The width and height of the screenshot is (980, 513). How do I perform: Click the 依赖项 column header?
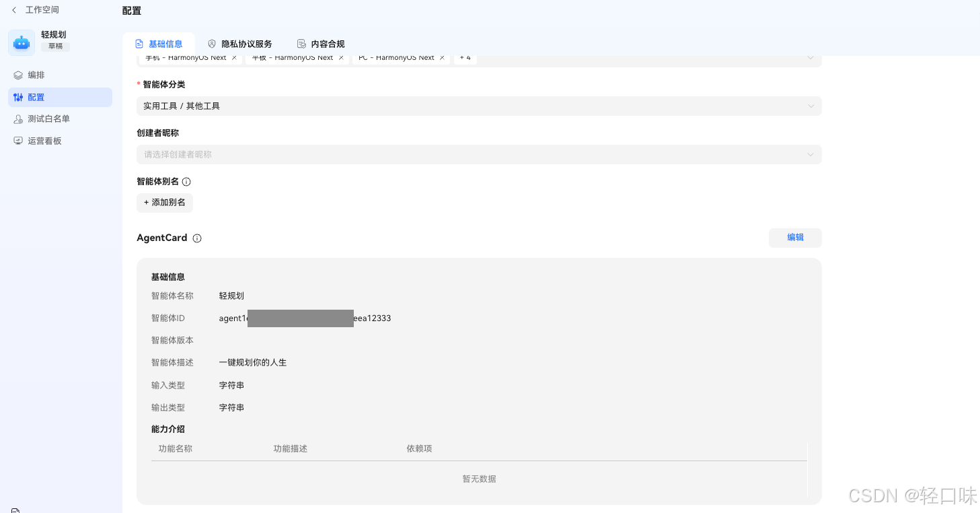point(419,448)
